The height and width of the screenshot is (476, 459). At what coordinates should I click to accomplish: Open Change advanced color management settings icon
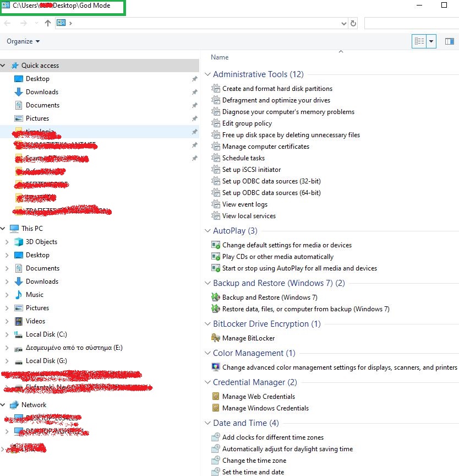[x=216, y=367]
